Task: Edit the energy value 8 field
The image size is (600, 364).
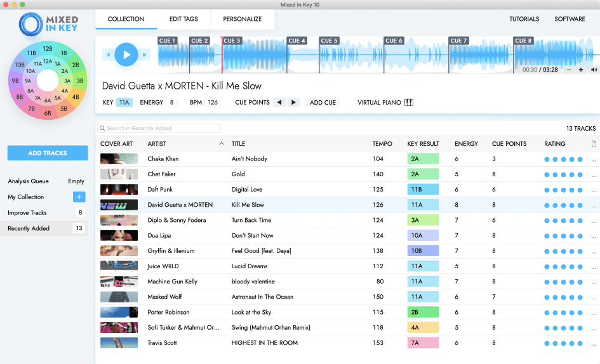Action: (x=171, y=103)
